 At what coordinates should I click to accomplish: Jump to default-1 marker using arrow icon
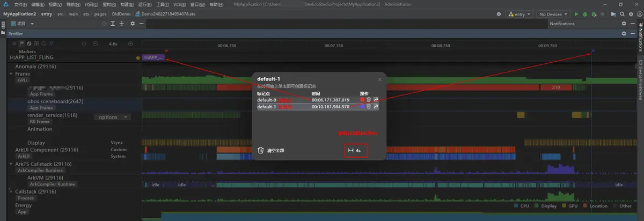click(376, 107)
